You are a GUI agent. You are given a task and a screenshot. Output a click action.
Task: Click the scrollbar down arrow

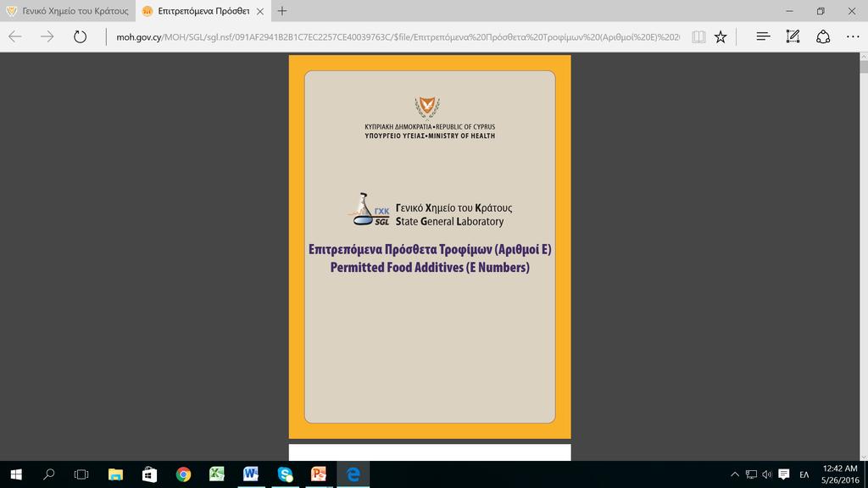(x=864, y=457)
